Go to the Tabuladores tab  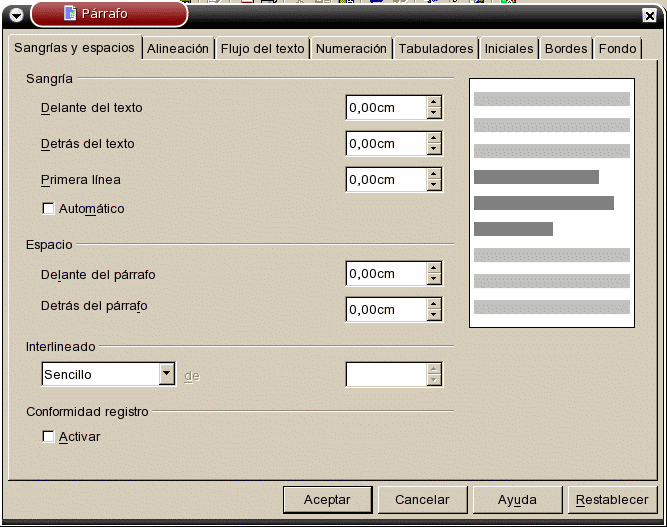click(435, 49)
